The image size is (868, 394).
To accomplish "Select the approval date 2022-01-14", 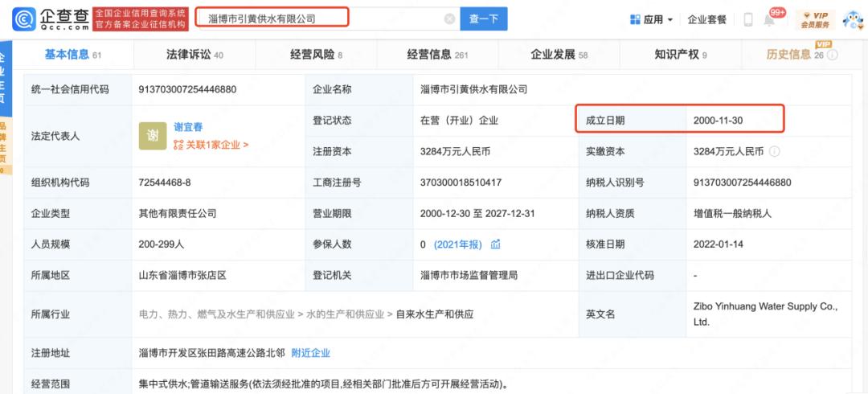I will tap(718, 244).
